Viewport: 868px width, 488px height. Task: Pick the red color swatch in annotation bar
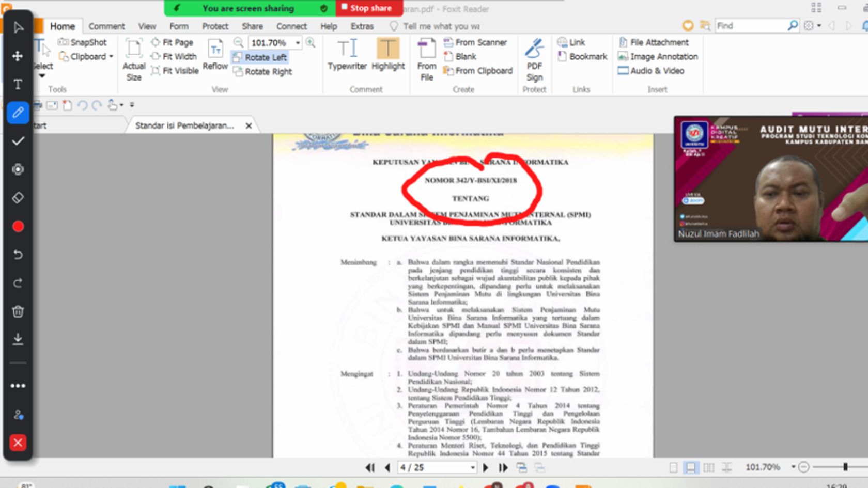18,226
